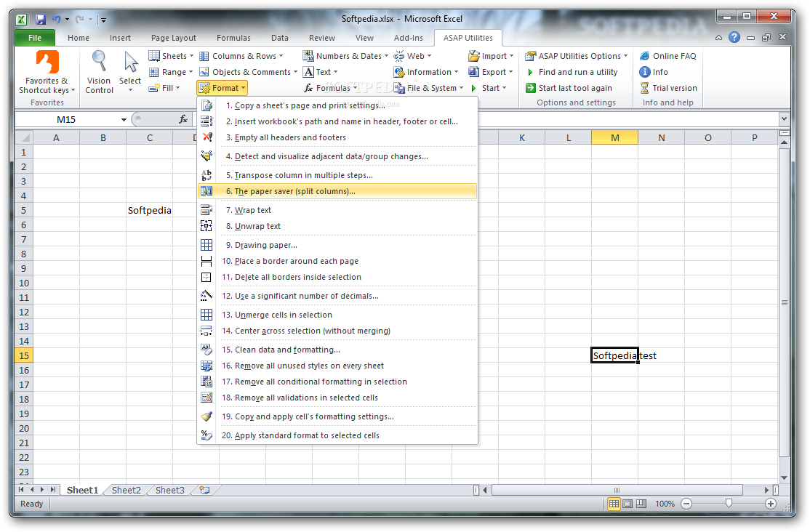This screenshot has height=532, width=810.
Task: Collapse the Format dropdown button
Action: click(x=222, y=88)
